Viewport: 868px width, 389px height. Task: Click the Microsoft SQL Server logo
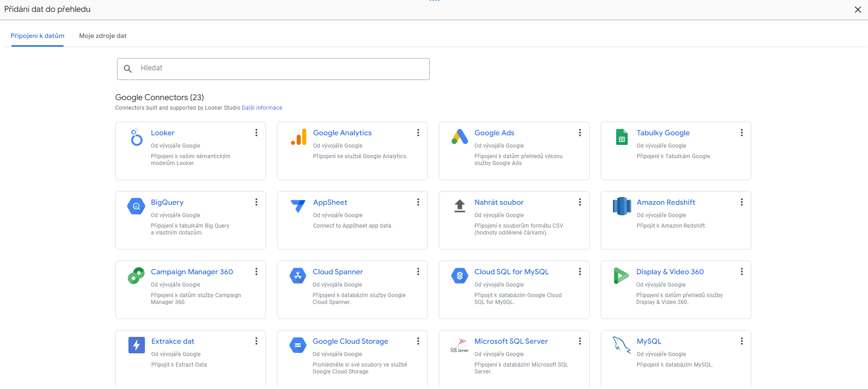460,345
